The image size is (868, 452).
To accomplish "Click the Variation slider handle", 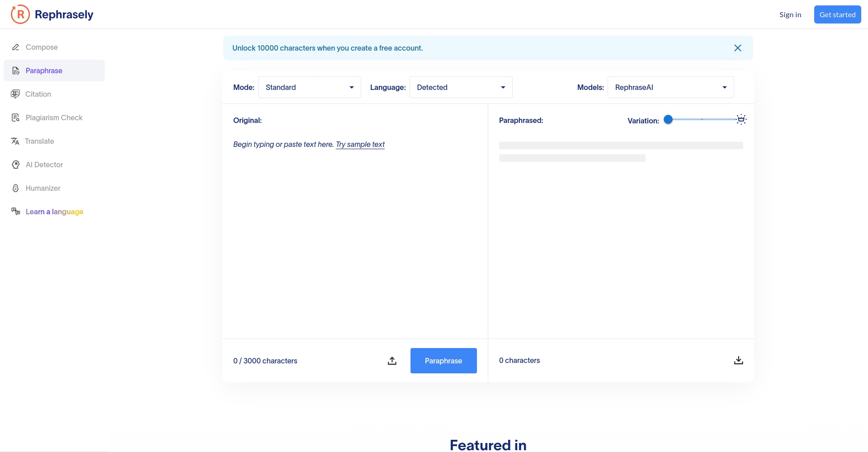I will (x=668, y=119).
